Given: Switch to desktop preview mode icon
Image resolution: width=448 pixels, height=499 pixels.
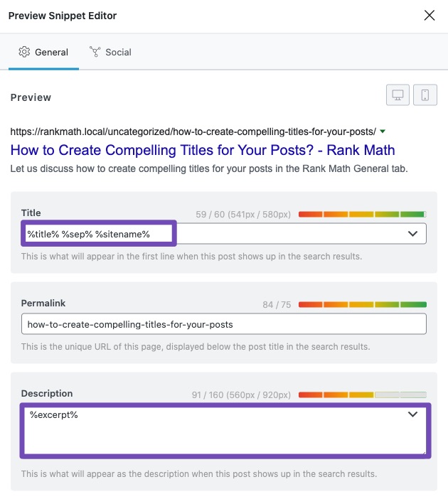Looking at the screenshot, I should (x=398, y=96).
